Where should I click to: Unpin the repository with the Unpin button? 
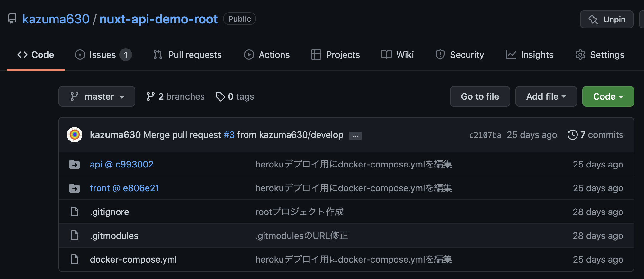point(607,19)
